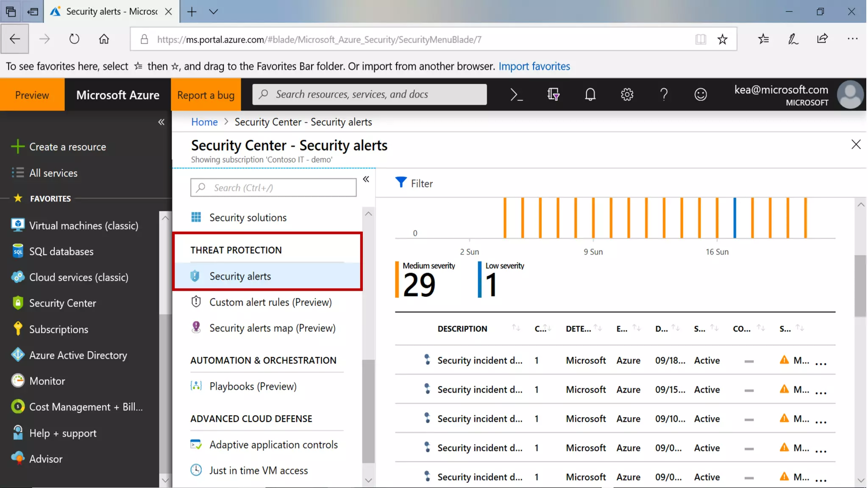This screenshot has width=868, height=488.
Task: Open reading view in address bar
Action: (701, 39)
